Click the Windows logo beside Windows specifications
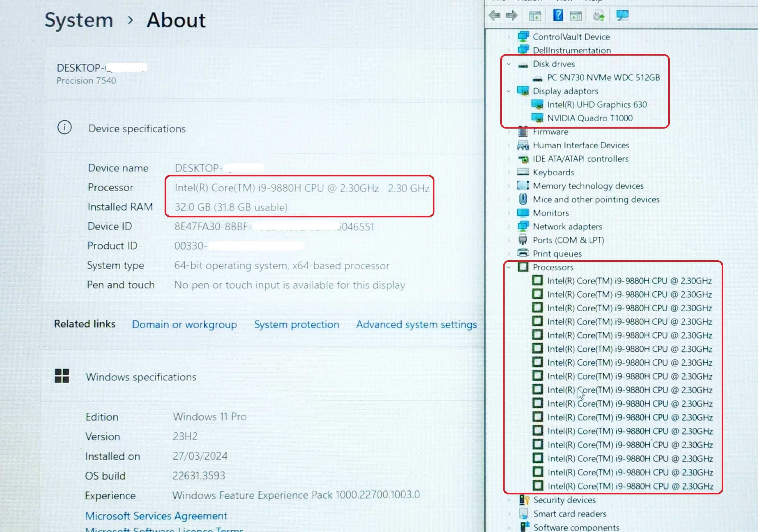This screenshot has width=758, height=532. [x=62, y=376]
